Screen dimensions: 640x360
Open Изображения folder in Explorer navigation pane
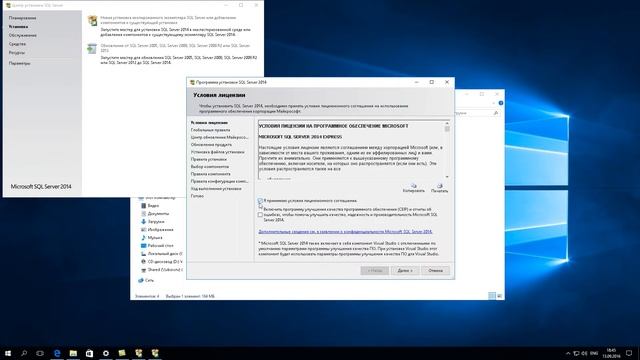click(157, 229)
